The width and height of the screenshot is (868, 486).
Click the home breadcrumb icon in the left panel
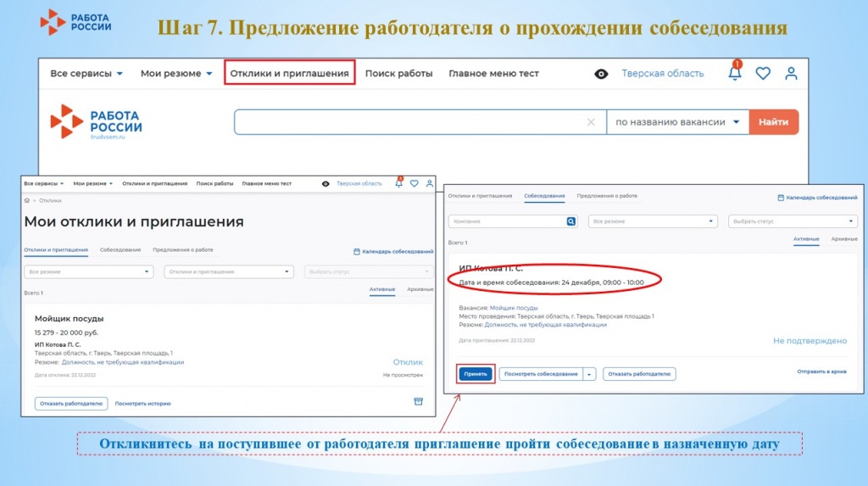(26, 201)
